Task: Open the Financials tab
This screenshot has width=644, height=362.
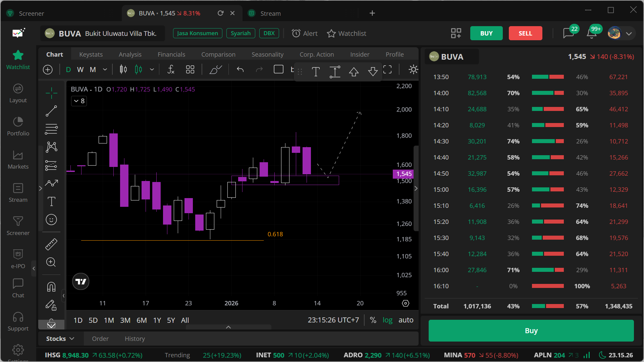Action: pos(171,54)
